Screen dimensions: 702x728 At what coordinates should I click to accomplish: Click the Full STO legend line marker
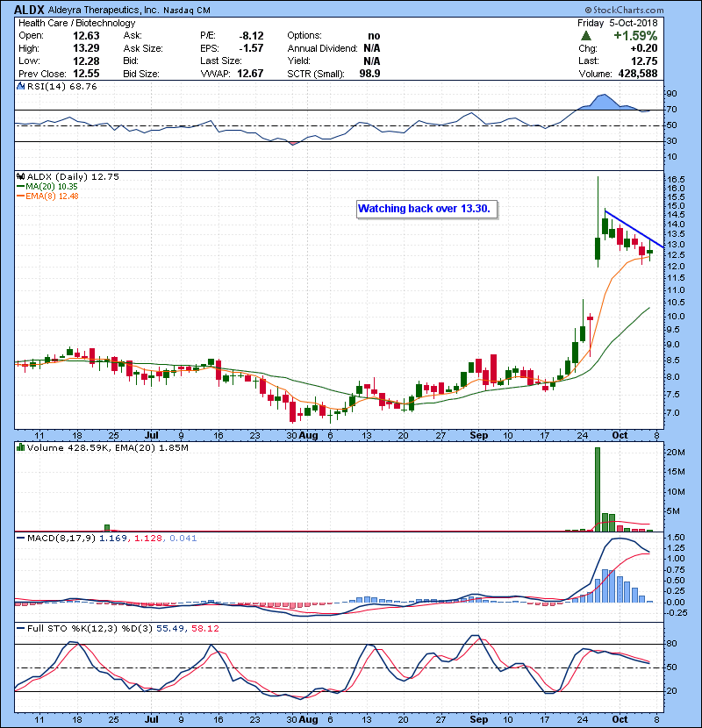pos(21,629)
